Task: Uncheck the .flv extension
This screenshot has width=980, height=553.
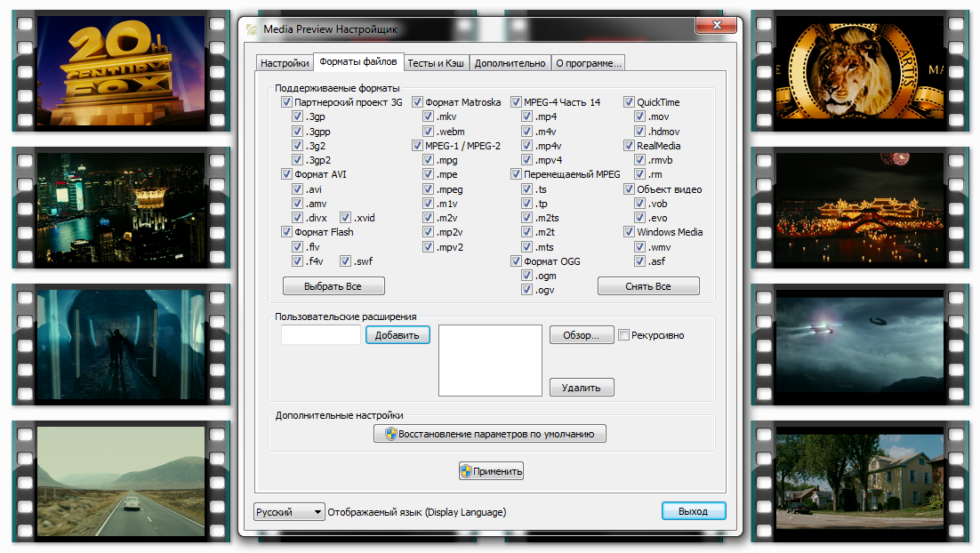Action: pos(298,247)
